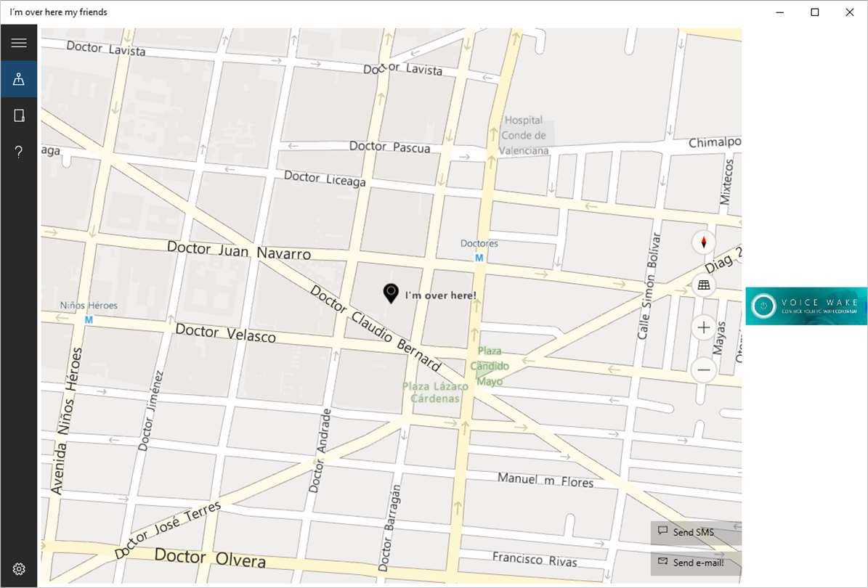This screenshot has height=588, width=868.
Task: Click the black location pin marker
Action: click(x=391, y=293)
